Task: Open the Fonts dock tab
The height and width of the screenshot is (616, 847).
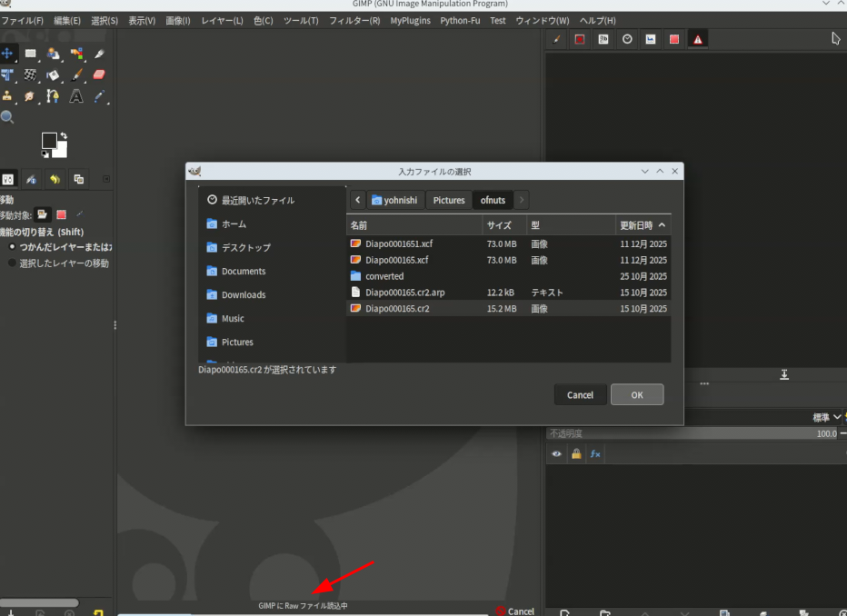Action: (x=603, y=39)
